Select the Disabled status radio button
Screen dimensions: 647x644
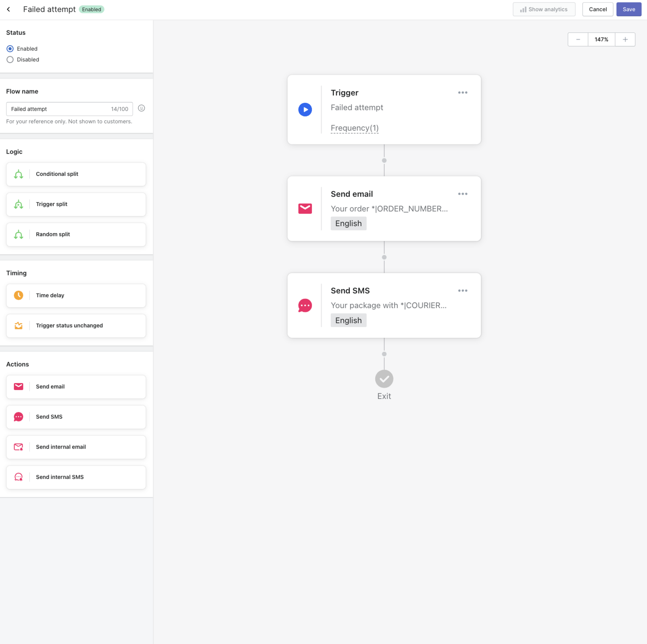click(10, 59)
